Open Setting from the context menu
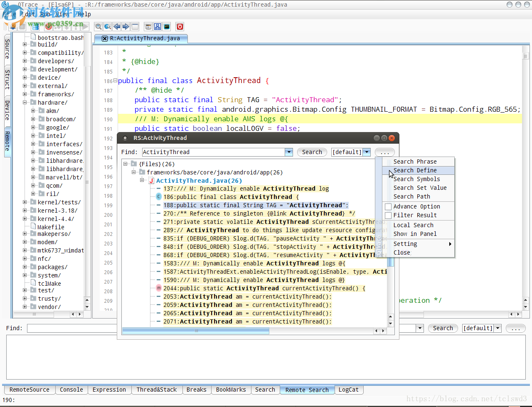Viewport: 532px width, 407px height. click(405, 244)
